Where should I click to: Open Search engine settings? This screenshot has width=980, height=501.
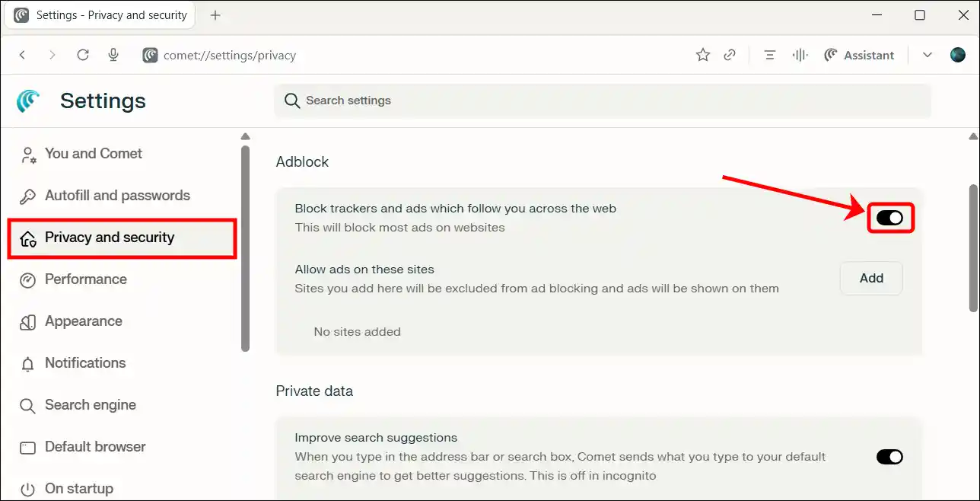click(90, 405)
